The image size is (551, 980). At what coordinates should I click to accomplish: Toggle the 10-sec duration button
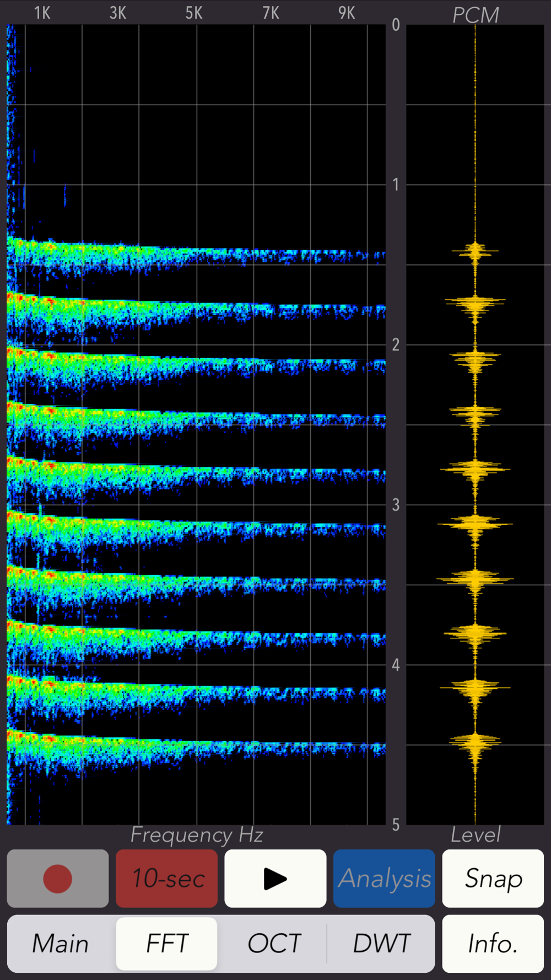pos(166,878)
